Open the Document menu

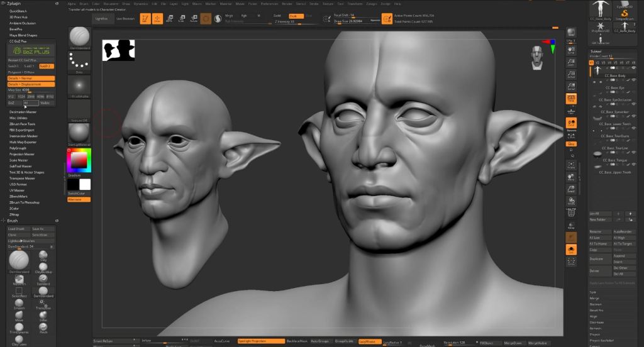111,4
